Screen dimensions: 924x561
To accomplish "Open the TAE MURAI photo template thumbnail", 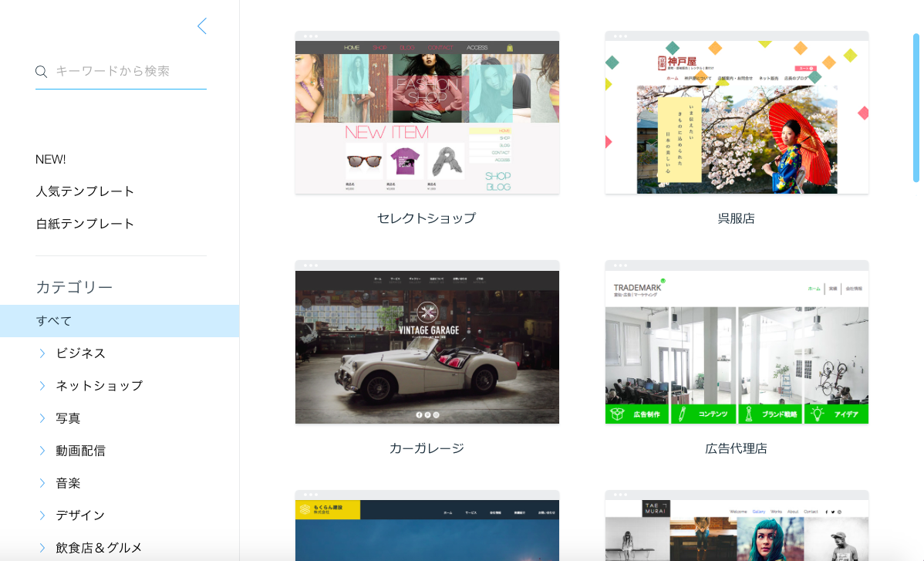I will (737, 526).
